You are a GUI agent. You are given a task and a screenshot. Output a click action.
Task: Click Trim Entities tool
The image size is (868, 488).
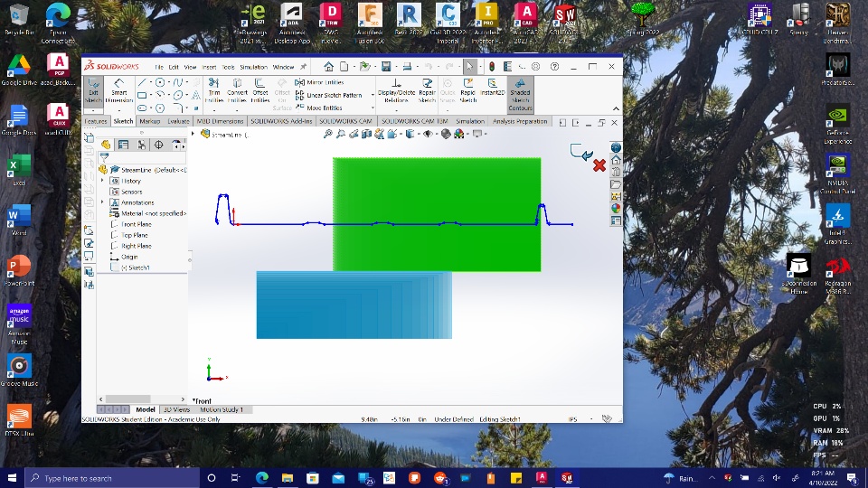pyautogui.click(x=213, y=90)
